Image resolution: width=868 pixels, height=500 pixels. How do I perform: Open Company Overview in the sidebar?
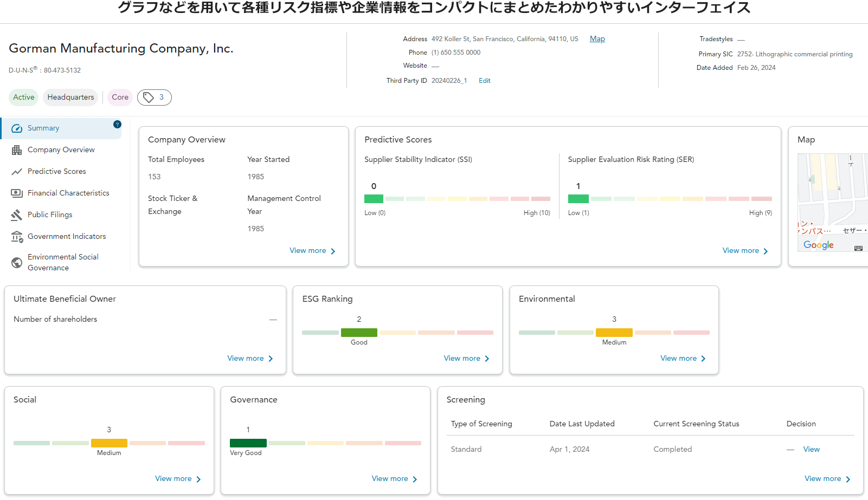pyautogui.click(x=61, y=150)
